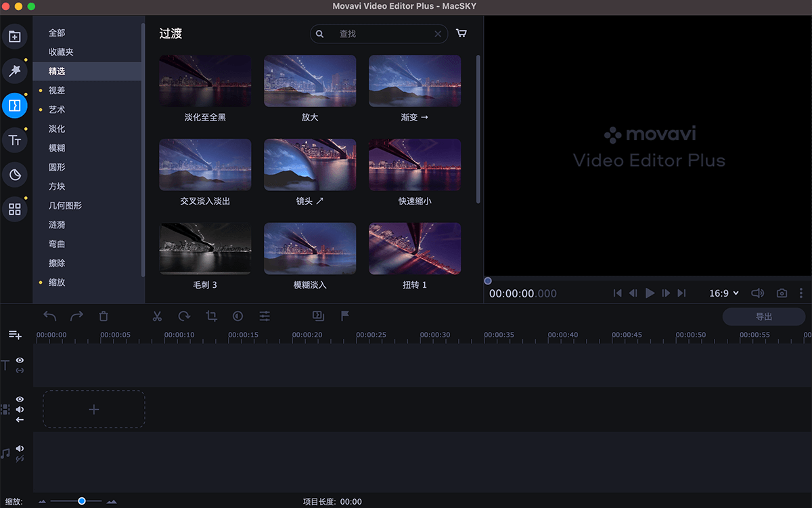Select the 模糊 category
Image resolution: width=812 pixels, height=508 pixels.
[x=57, y=148]
